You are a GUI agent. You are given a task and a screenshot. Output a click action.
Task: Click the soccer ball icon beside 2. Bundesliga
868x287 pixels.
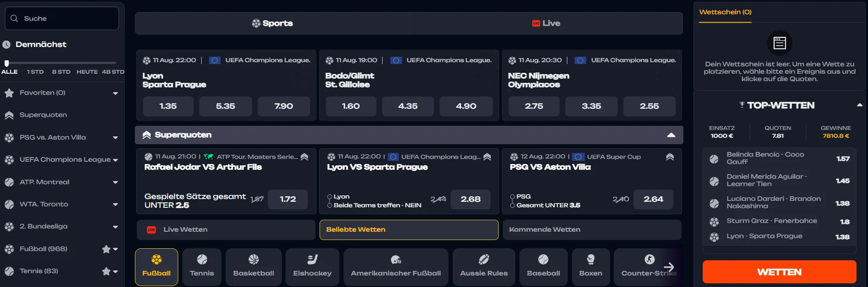[9, 227]
